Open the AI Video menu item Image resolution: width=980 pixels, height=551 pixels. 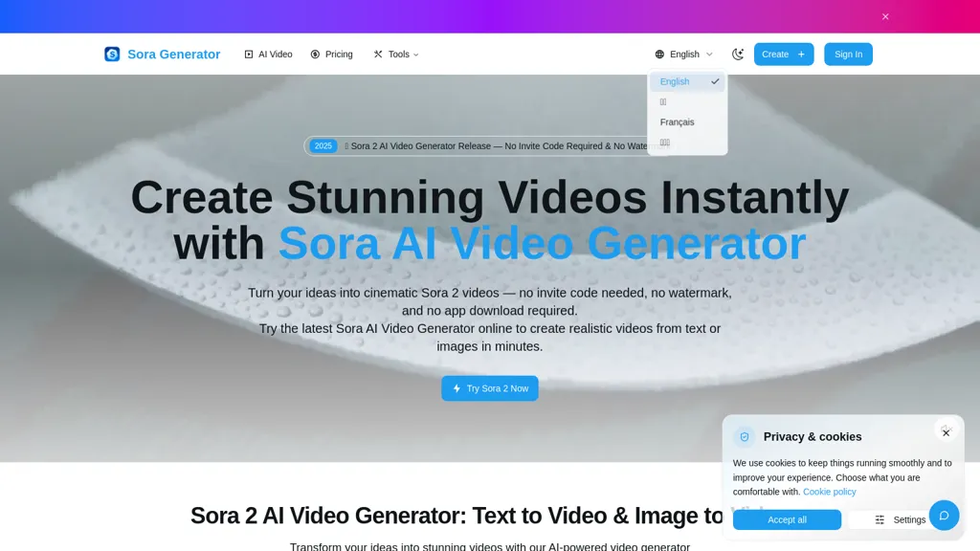(268, 55)
